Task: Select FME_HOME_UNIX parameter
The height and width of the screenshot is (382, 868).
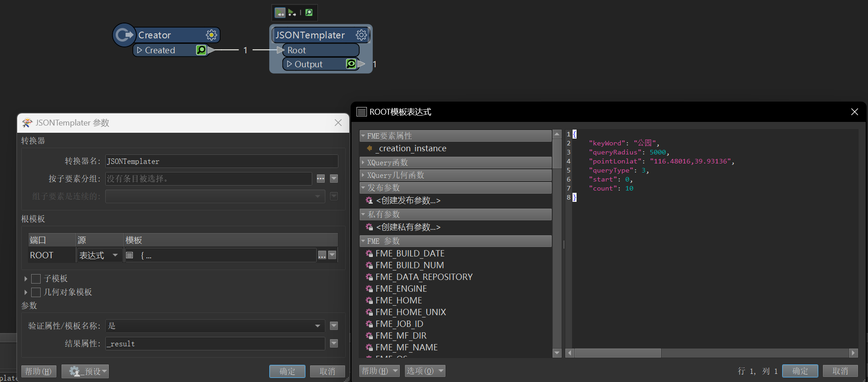Action: (x=411, y=312)
